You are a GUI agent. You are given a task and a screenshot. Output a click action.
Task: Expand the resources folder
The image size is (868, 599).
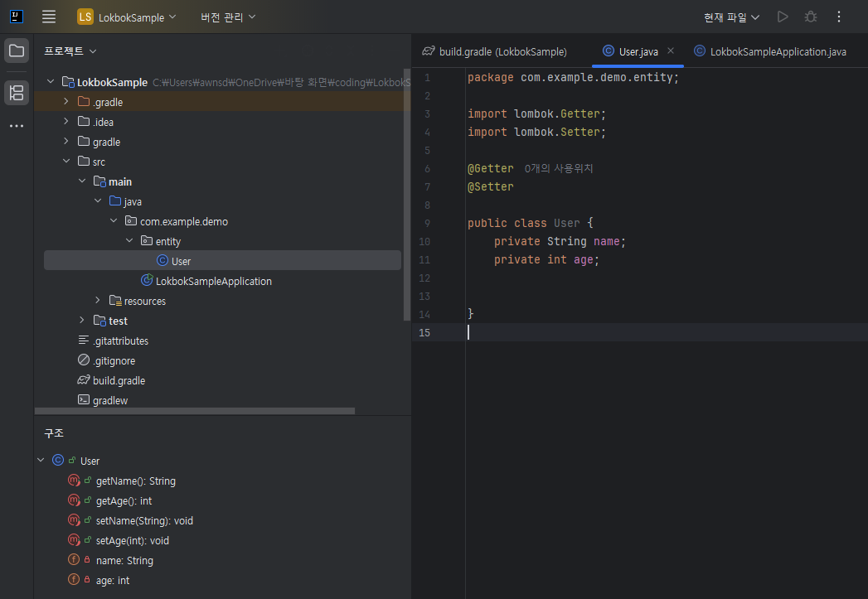[98, 301]
